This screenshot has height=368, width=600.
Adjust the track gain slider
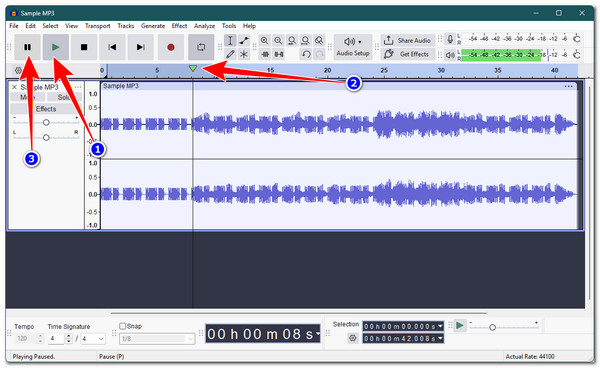[46, 122]
